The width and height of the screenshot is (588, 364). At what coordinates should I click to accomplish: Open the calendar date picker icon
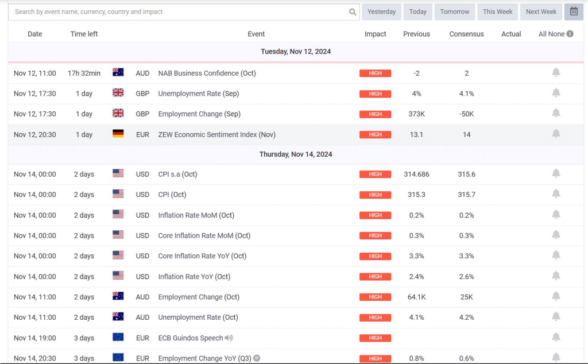tap(573, 11)
